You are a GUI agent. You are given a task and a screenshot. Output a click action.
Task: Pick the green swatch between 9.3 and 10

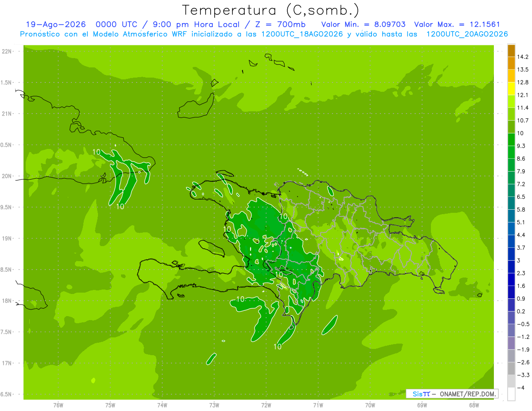511,140
